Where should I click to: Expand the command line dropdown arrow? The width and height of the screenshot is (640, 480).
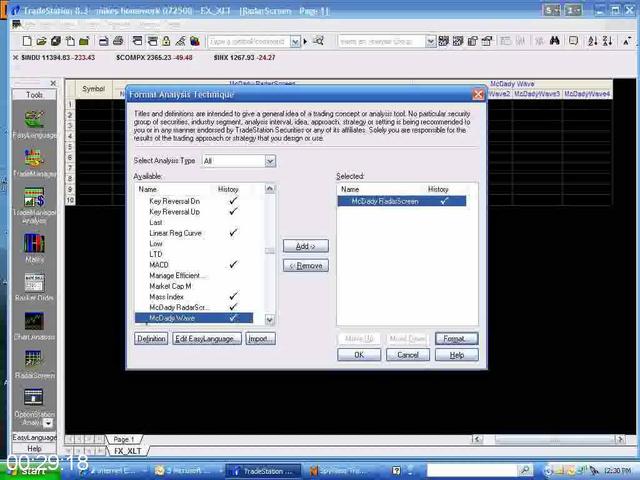coord(295,41)
